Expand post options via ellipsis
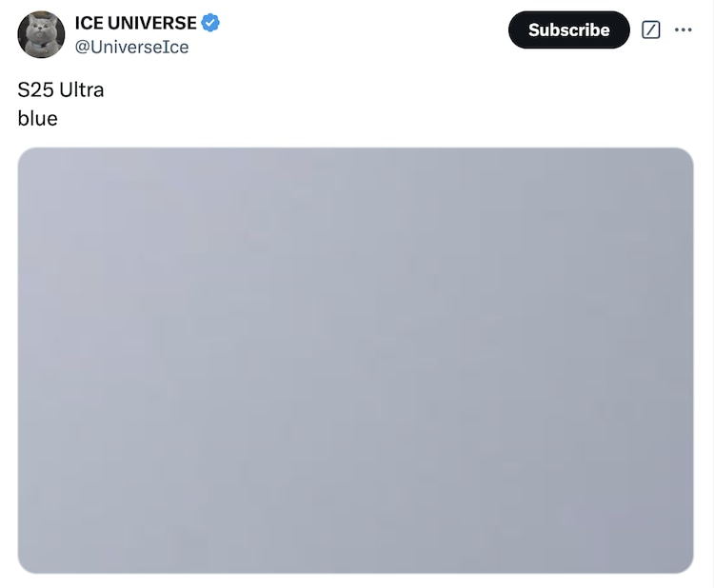 pos(683,30)
